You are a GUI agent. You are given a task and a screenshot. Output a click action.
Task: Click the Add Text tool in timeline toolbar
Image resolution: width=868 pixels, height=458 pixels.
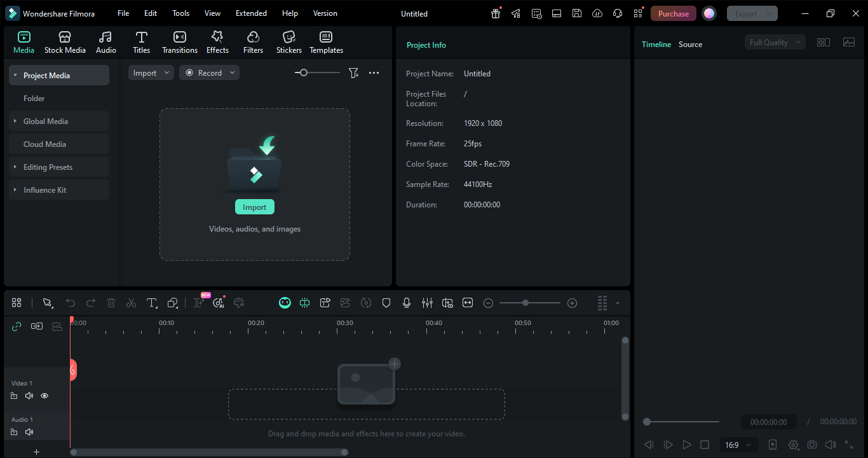(x=151, y=303)
